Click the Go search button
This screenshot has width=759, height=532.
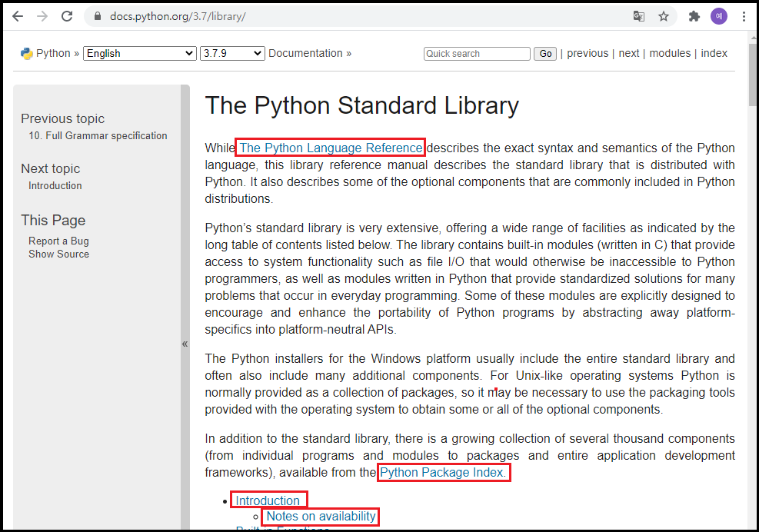click(x=545, y=54)
